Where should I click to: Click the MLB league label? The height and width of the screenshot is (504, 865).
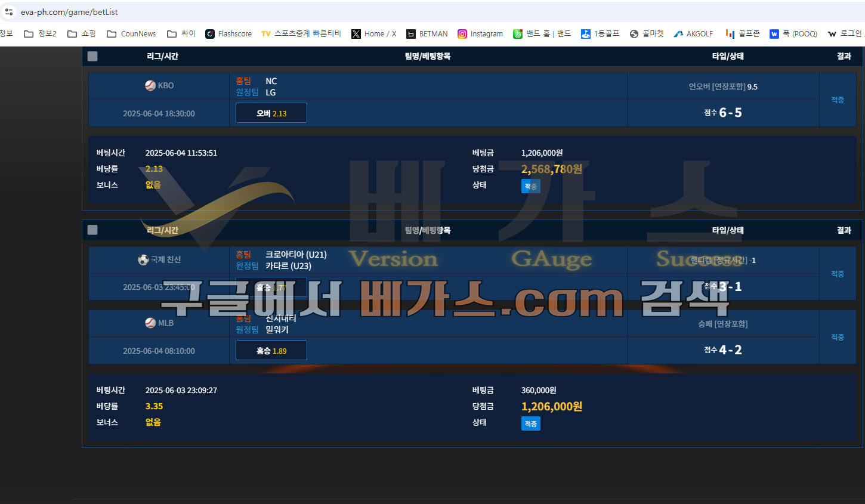tap(166, 323)
